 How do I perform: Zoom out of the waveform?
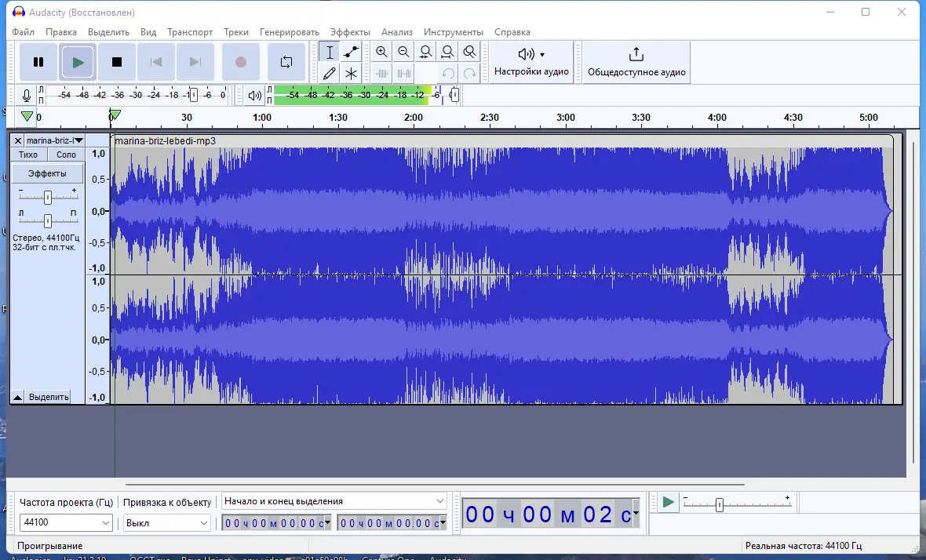click(404, 52)
